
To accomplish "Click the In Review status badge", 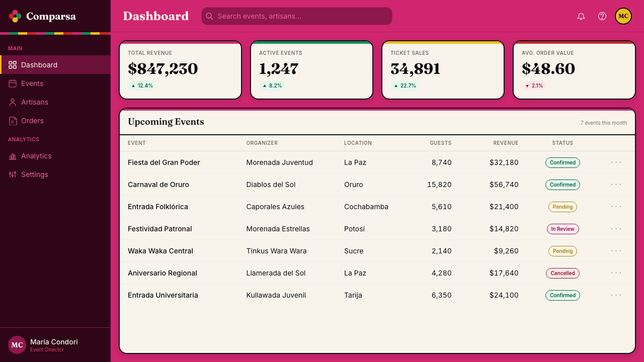I will click(x=562, y=229).
